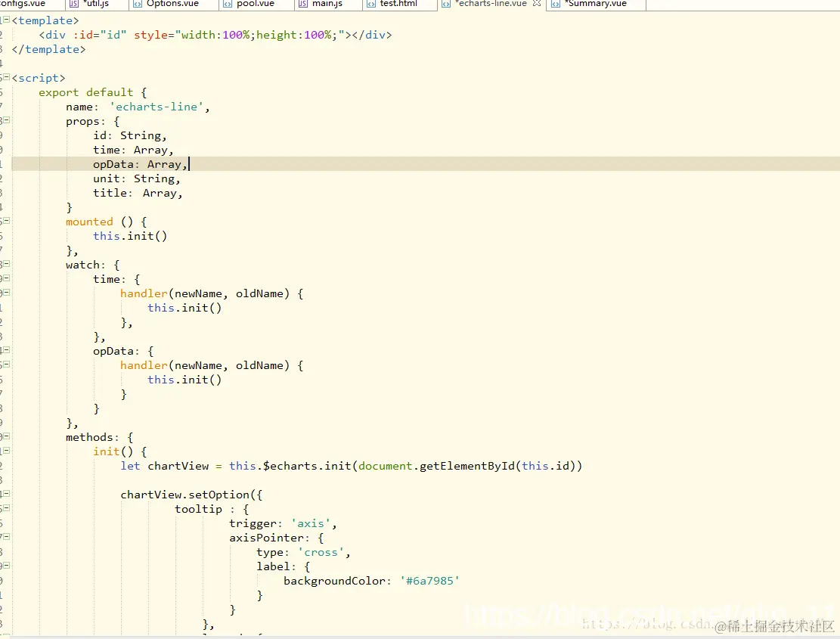Screen dimensions: 840x639
Task: Open the main.js tab
Action: [x=327, y=4]
